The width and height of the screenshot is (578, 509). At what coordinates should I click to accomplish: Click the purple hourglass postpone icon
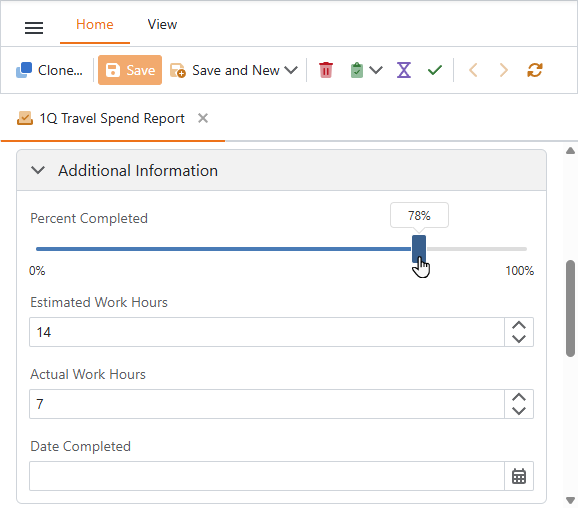(x=404, y=70)
